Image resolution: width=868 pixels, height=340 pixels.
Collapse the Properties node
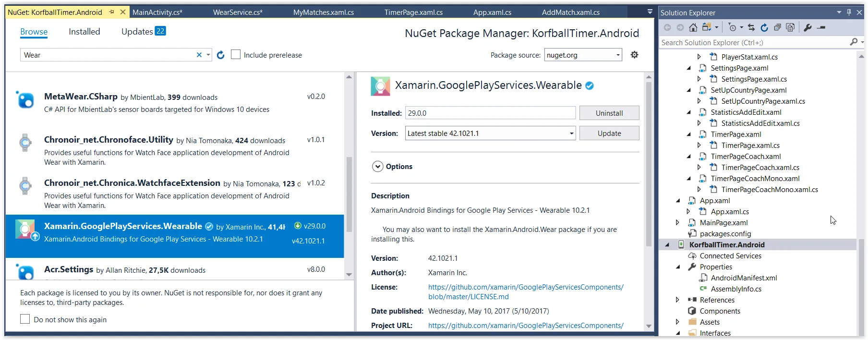(678, 267)
